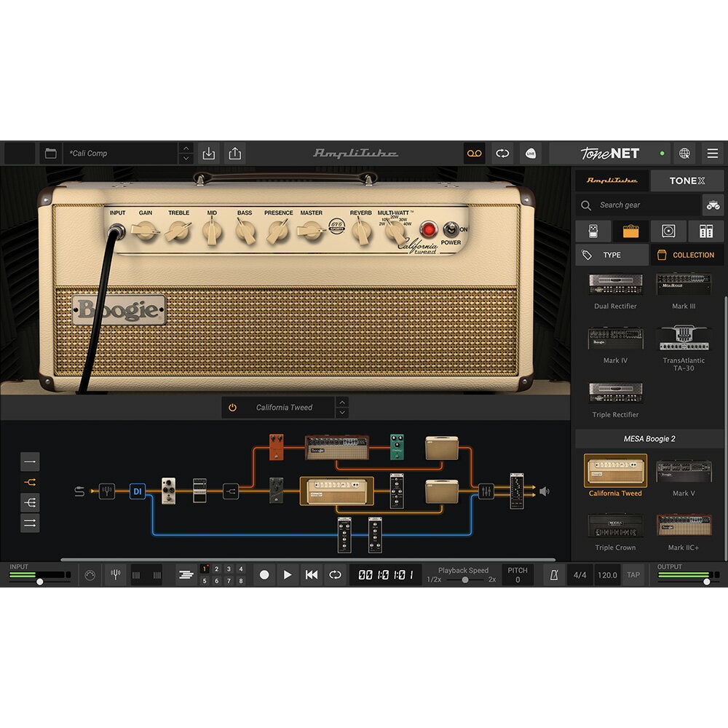728x728 pixels.
Task: Select track slot 5
Action: 205,581
